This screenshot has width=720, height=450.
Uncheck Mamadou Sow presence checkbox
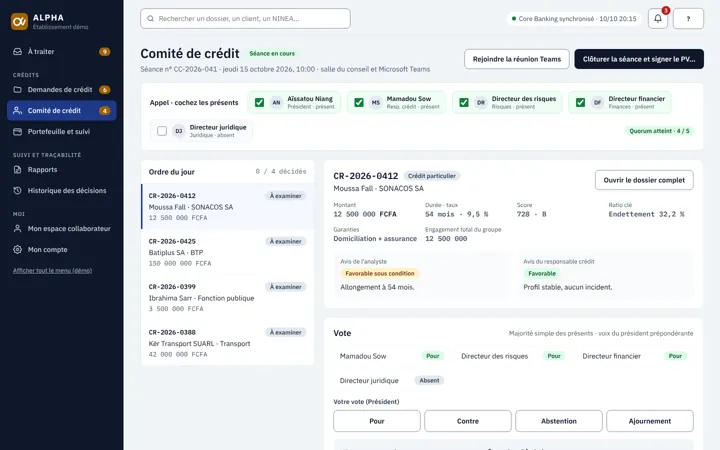[359, 102]
